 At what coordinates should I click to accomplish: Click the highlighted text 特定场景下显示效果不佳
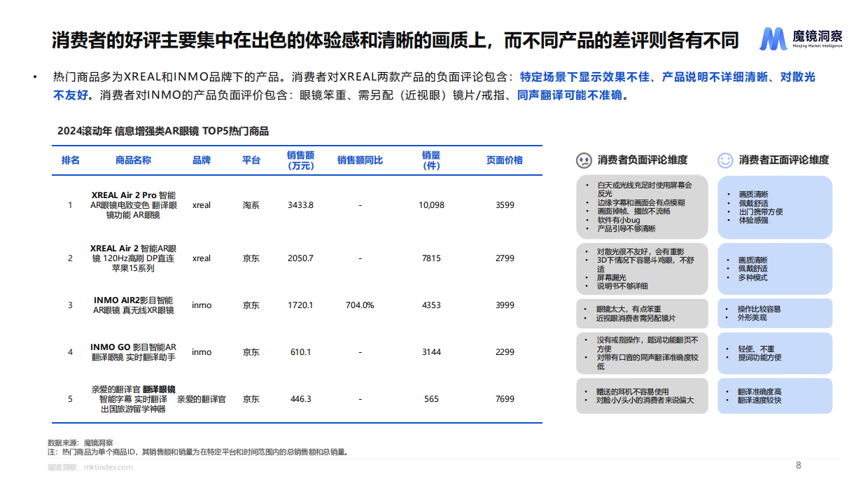tap(584, 77)
